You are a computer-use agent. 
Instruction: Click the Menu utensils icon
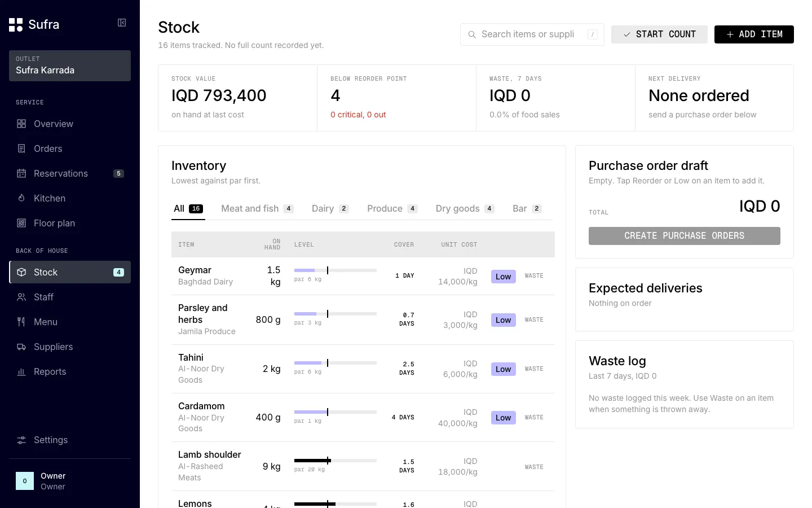tap(21, 322)
